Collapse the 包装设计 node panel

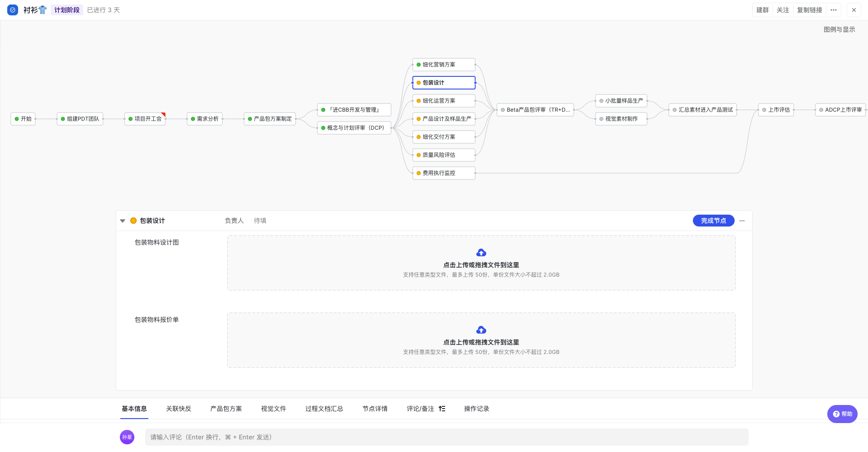(123, 221)
